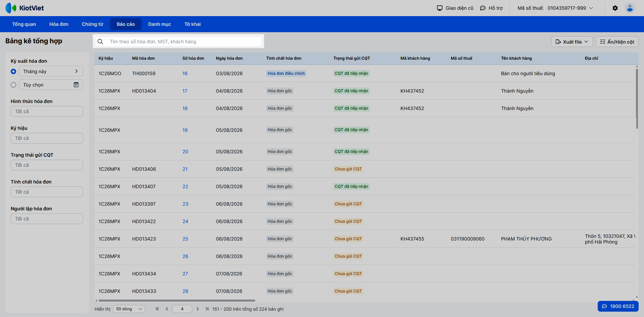Open invoice number 25 link
644x317 pixels.
click(185, 239)
